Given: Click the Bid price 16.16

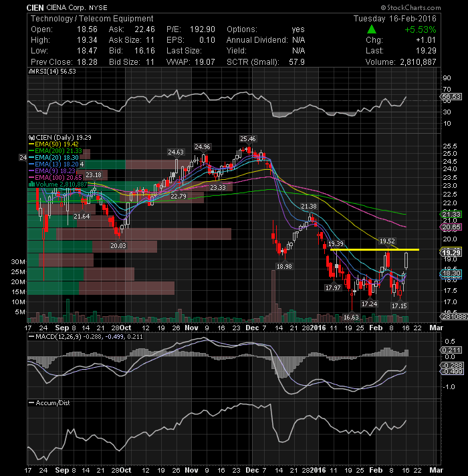Looking at the screenshot, I should coord(145,51).
